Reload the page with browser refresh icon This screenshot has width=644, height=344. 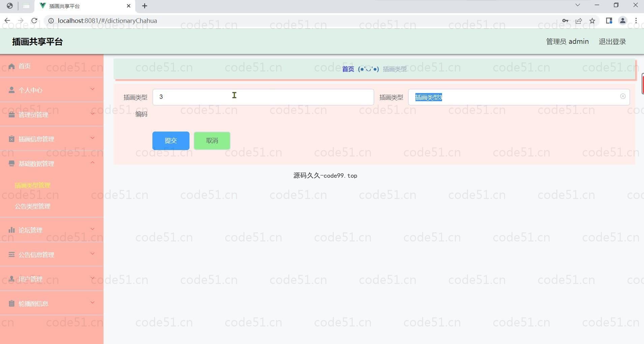[x=34, y=21]
